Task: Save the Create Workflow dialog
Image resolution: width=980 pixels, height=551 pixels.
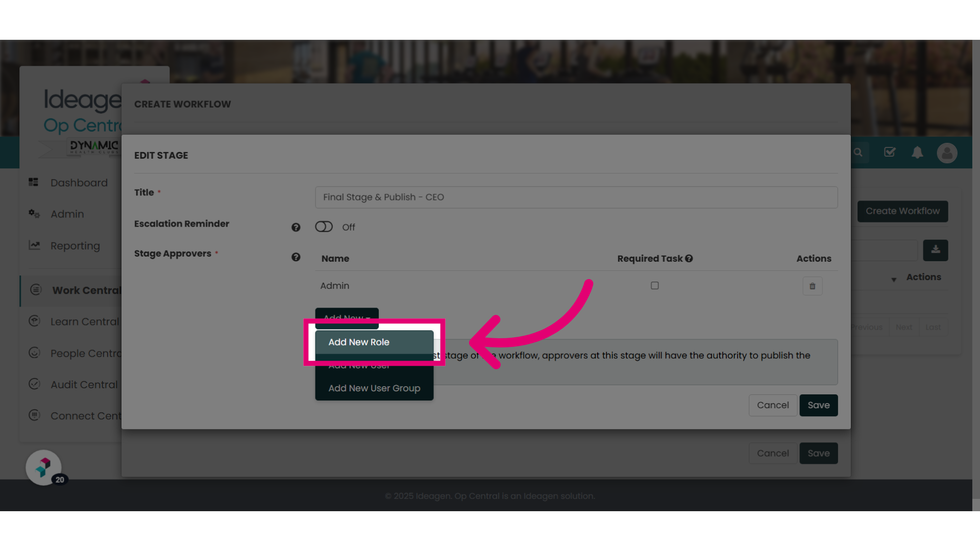Action: [x=819, y=453]
